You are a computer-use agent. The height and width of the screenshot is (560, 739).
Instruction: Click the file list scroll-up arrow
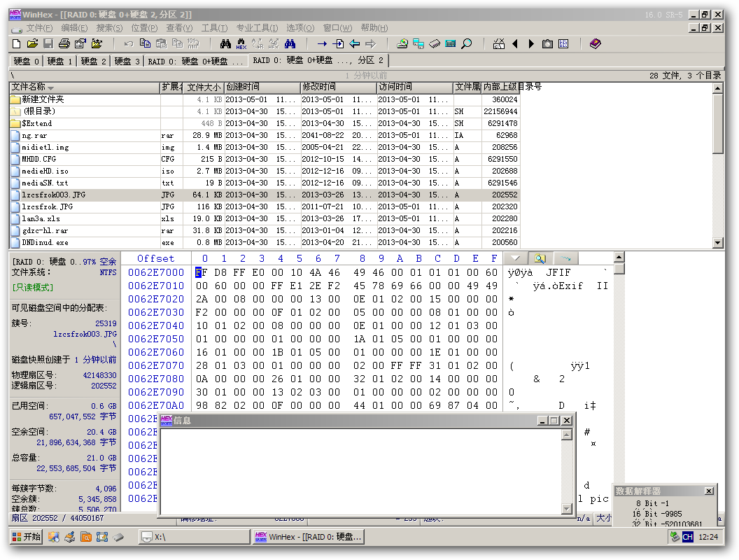(717, 88)
